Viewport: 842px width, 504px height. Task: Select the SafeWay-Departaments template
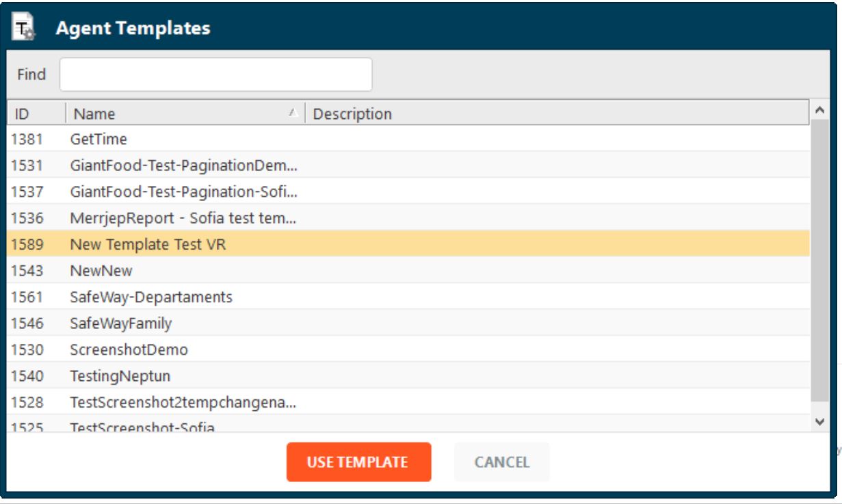(x=408, y=297)
